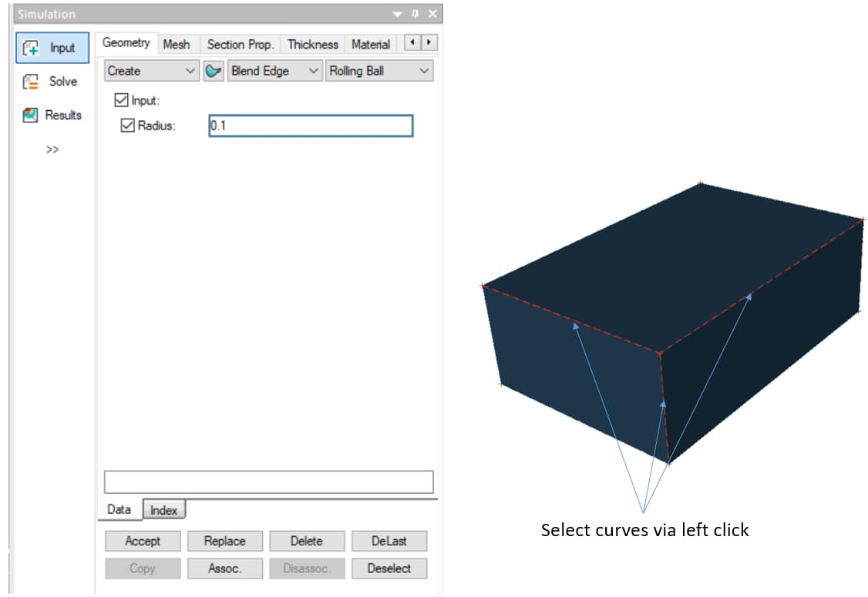The image size is (868, 597).
Task: Click the blend surface icon beside Create
Action: [x=213, y=72]
